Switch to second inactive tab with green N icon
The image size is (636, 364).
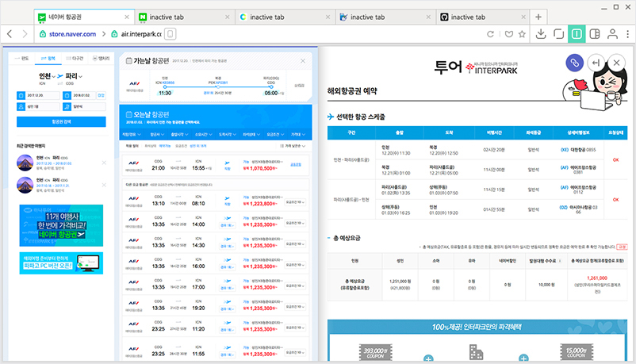click(x=184, y=17)
